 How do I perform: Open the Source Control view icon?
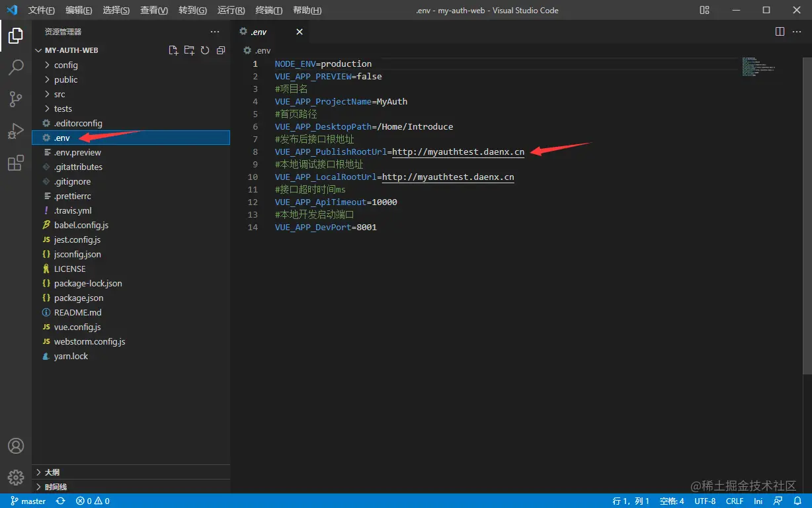pos(16,99)
